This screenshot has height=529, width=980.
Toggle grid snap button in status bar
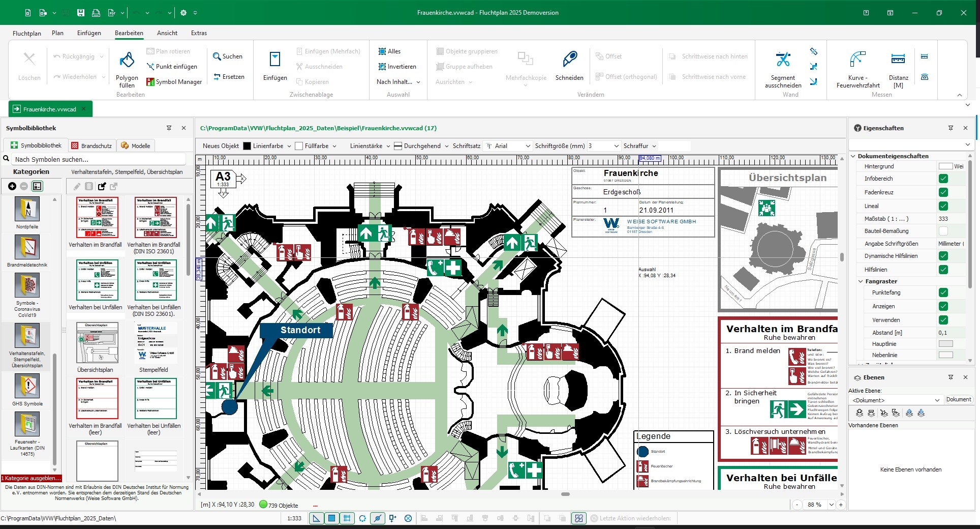pyautogui.click(x=347, y=518)
